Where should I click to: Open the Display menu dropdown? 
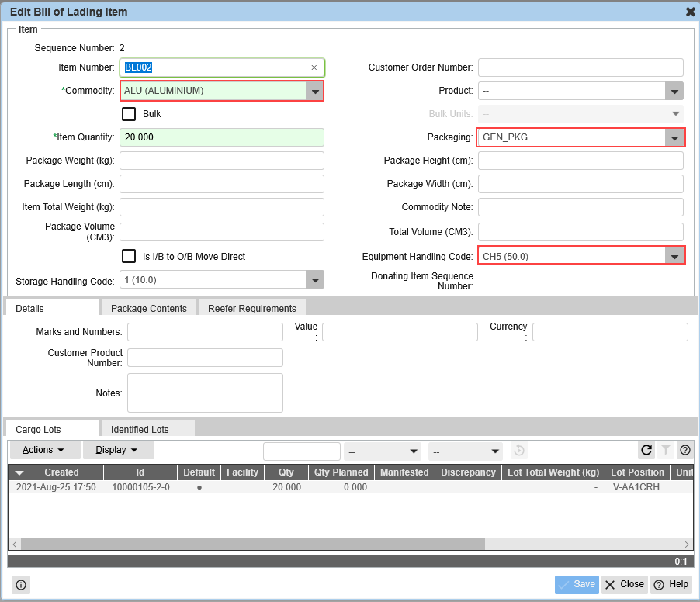pyautogui.click(x=118, y=450)
